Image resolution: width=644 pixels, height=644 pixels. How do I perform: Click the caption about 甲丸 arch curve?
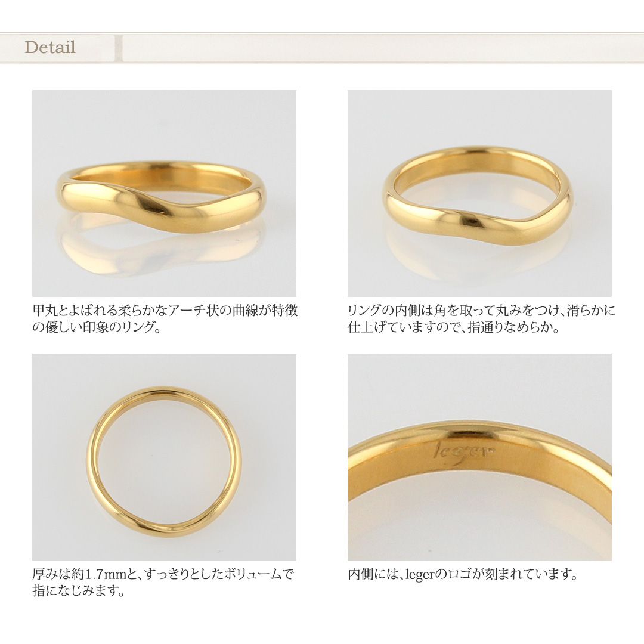pos(165,319)
